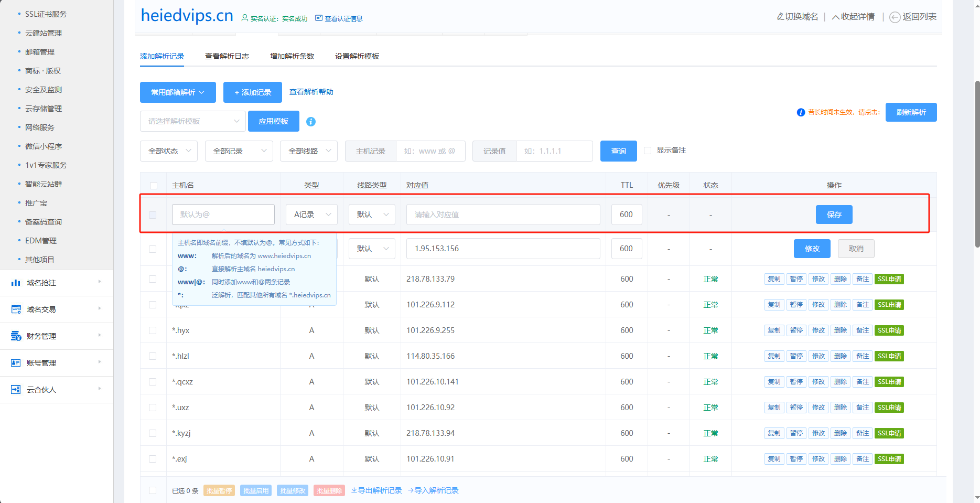This screenshot has height=503, width=980.
Task: Click 删除 for the 218.78.133.79 row
Action: pos(841,279)
